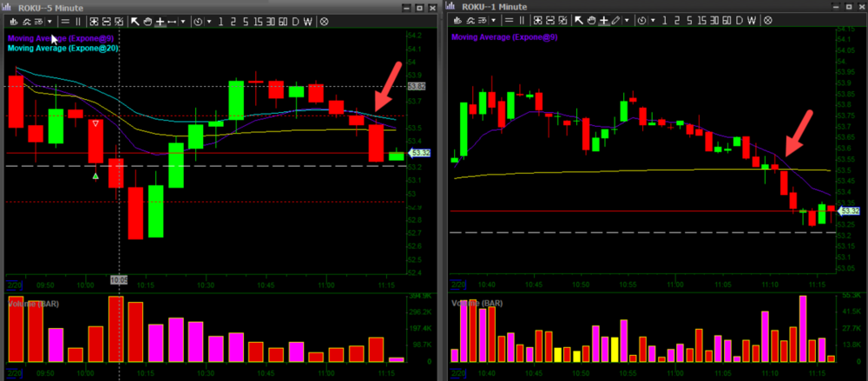The height and width of the screenshot is (381, 868).
Task: Open studies dropdown arrow in 5 Minute toolbar
Action: (50, 20)
